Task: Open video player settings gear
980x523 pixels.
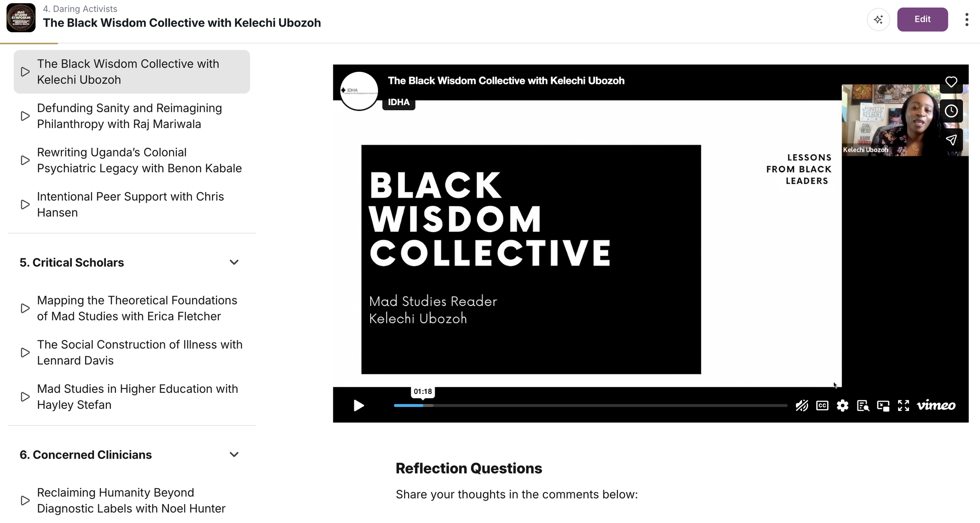Action: click(x=842, y=405)
